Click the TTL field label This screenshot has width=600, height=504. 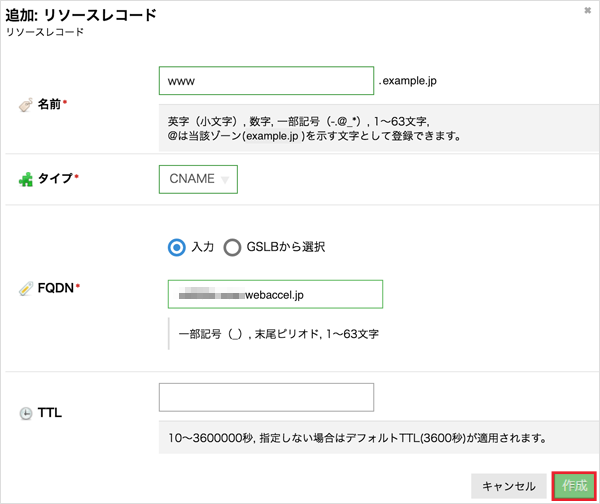click(x=50, y=413)
